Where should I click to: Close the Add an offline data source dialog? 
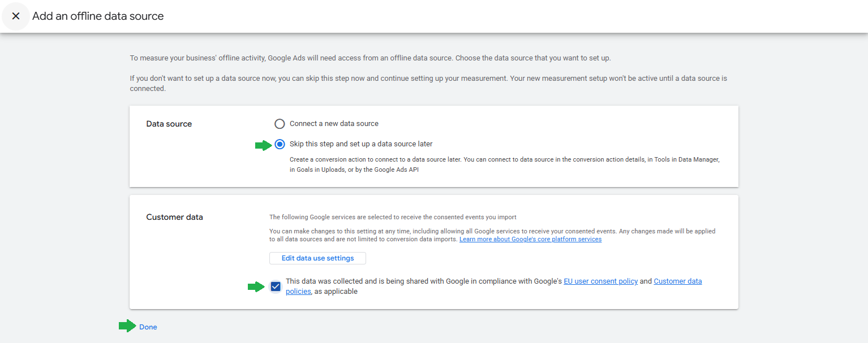point(16,16)
